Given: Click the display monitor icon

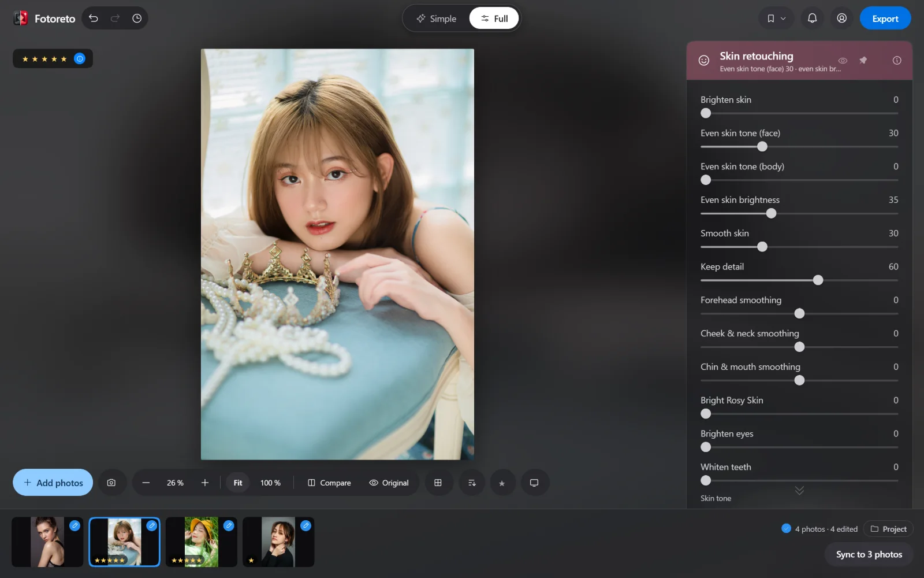Looking at the screenshot, I should (534, 483).
